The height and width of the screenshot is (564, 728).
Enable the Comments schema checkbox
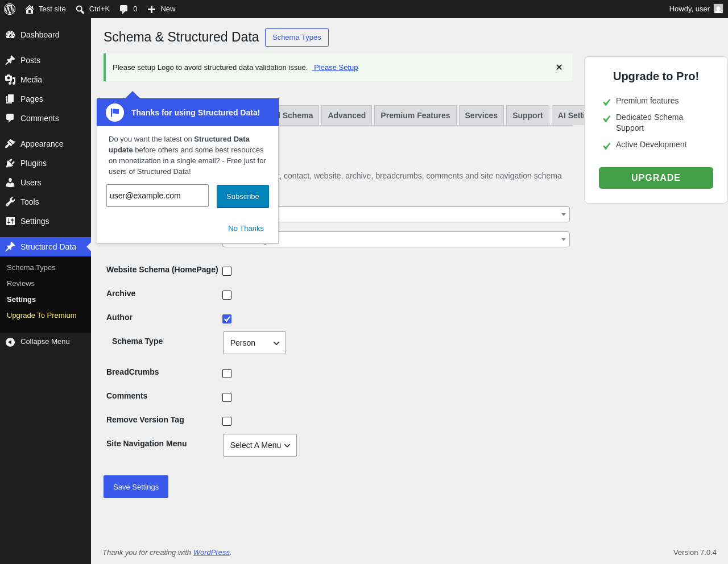coord(227,397)
